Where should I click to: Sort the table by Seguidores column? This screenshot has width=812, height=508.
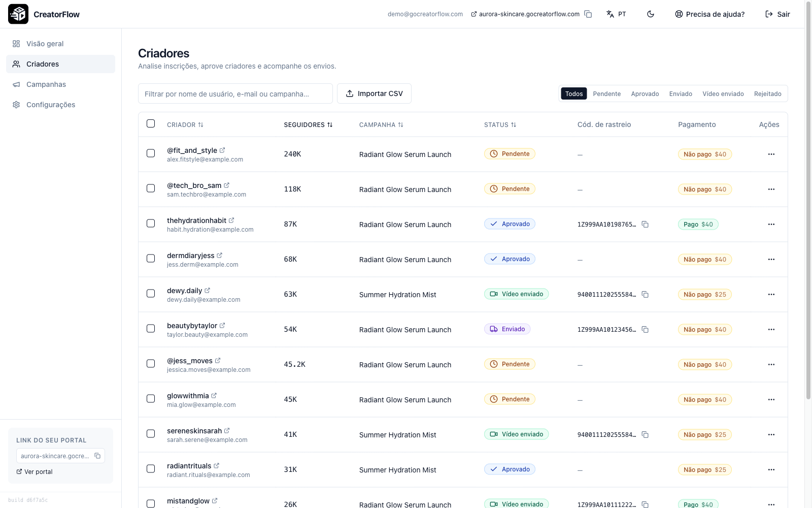point(308,125)
